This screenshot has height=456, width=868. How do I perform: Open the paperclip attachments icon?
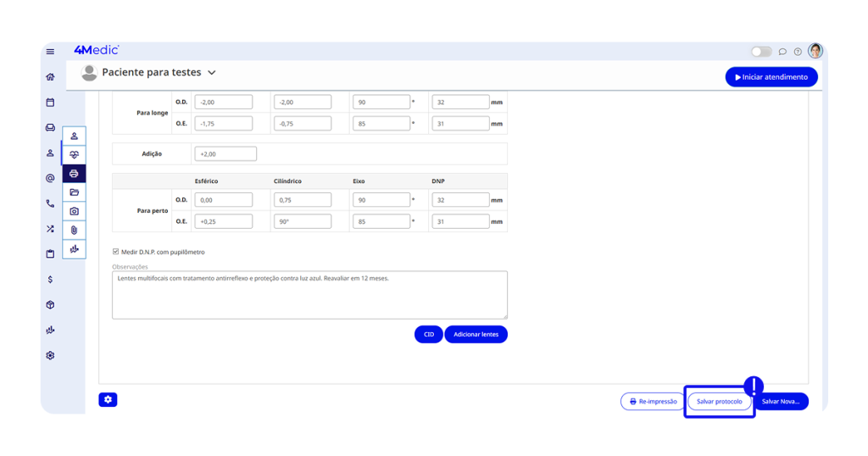(x=74, y=230)
